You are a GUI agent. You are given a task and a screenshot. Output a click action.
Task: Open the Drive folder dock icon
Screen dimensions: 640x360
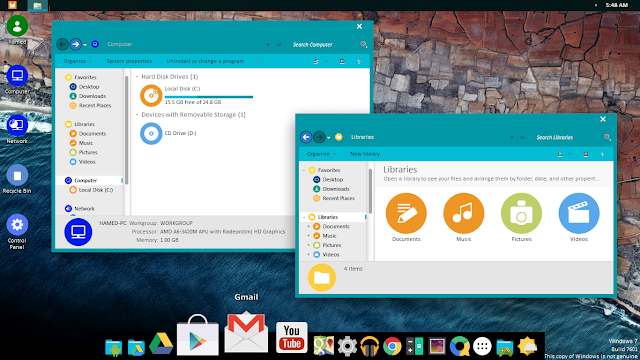pyautogui.click(x=136, y=348)
